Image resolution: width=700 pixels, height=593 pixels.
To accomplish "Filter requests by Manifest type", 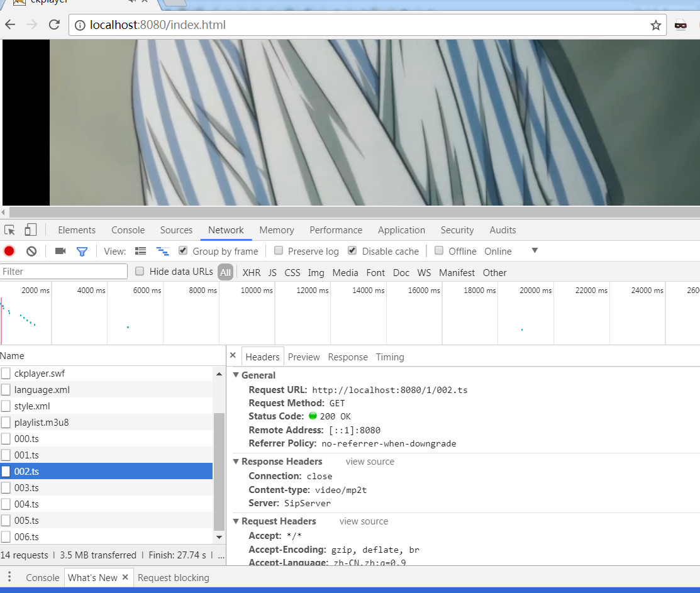I will click(x=457, y=273).
